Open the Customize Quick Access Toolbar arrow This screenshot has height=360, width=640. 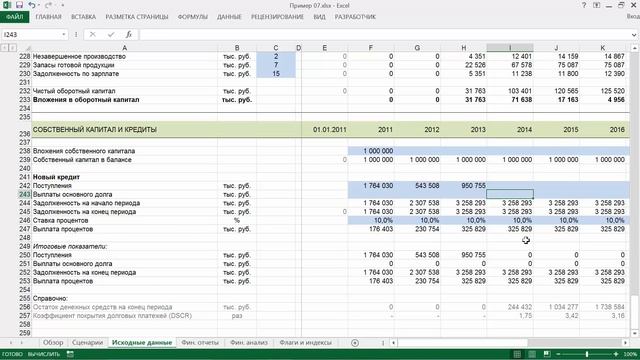(62, 5)
